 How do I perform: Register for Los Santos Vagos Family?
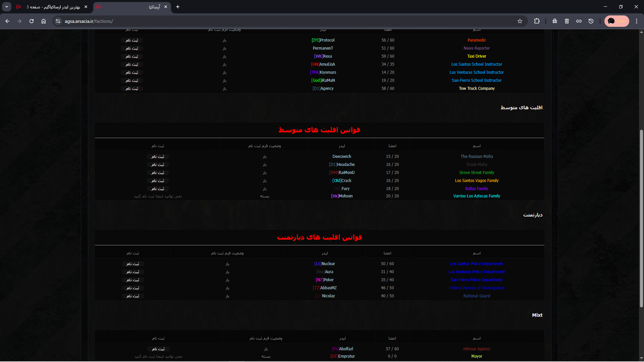tap(158, 181)
